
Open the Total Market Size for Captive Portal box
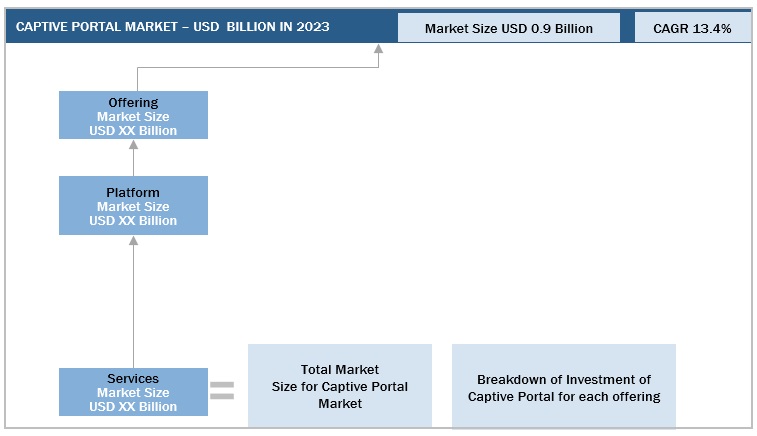[x=340, y=386]
